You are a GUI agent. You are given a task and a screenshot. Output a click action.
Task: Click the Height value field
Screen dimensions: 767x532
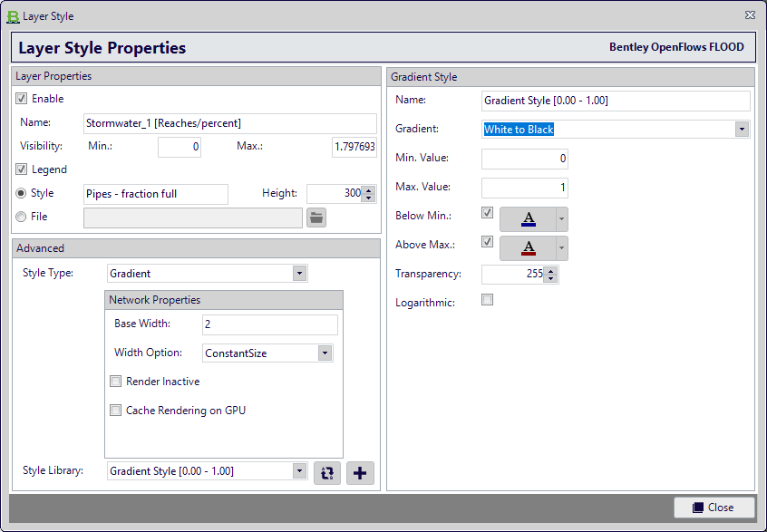[x=335, y=194]
